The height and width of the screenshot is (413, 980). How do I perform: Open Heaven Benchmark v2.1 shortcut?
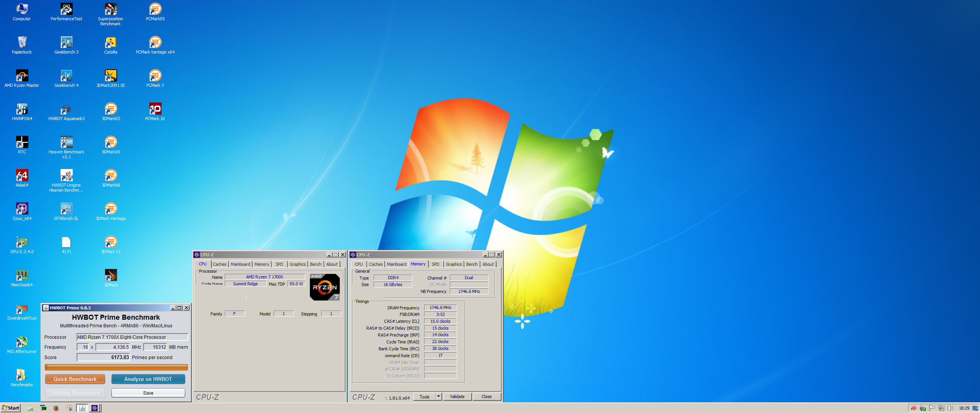tap(66, 147)
